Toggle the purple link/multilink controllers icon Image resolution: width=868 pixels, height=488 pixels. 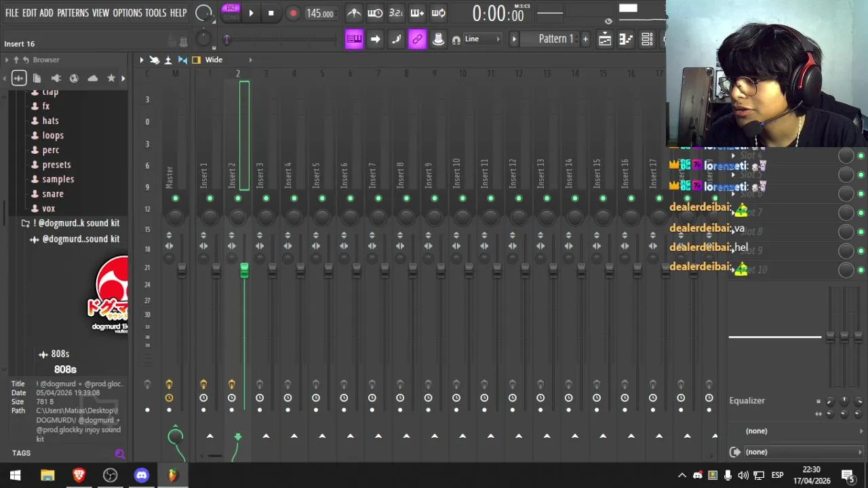coord(417,39)
